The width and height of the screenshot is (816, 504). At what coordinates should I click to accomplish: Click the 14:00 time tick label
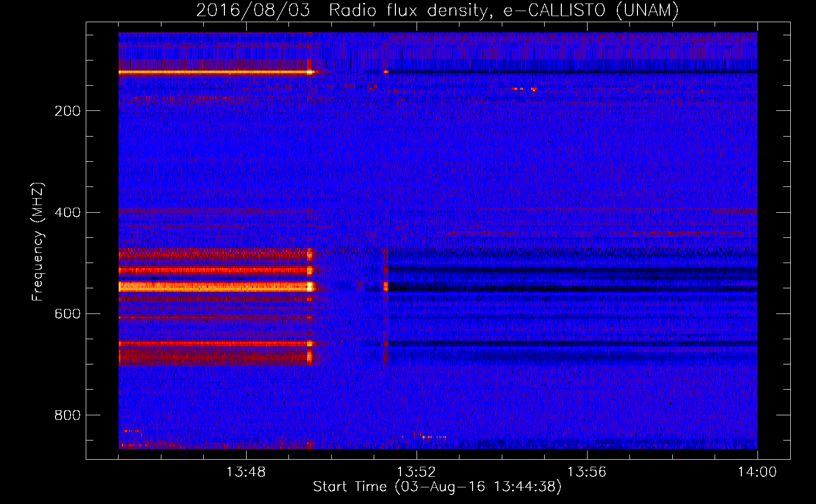[757, 472]
